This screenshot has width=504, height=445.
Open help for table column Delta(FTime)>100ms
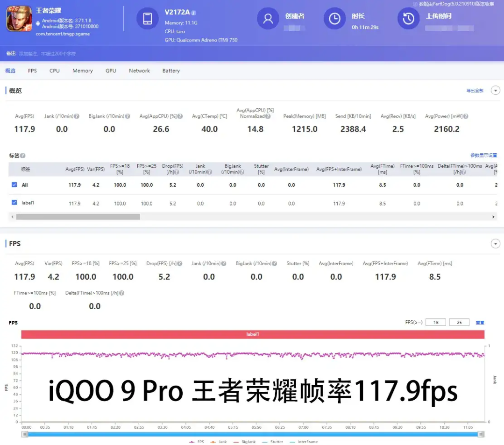pos(463,172)
